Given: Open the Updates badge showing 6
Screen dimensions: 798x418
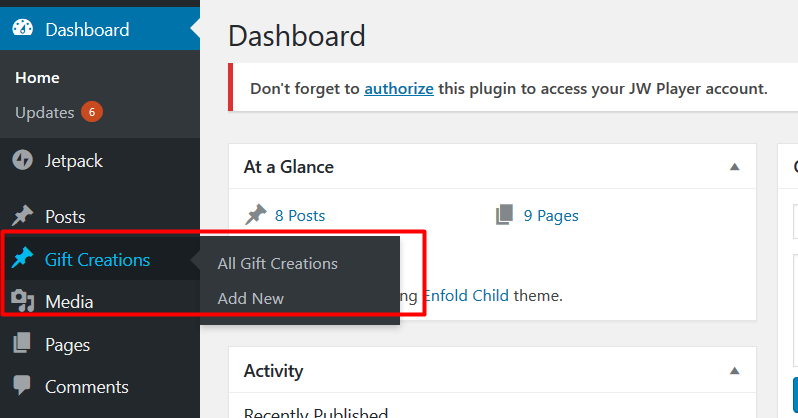Looking at the screenshot, I should 92,112.
